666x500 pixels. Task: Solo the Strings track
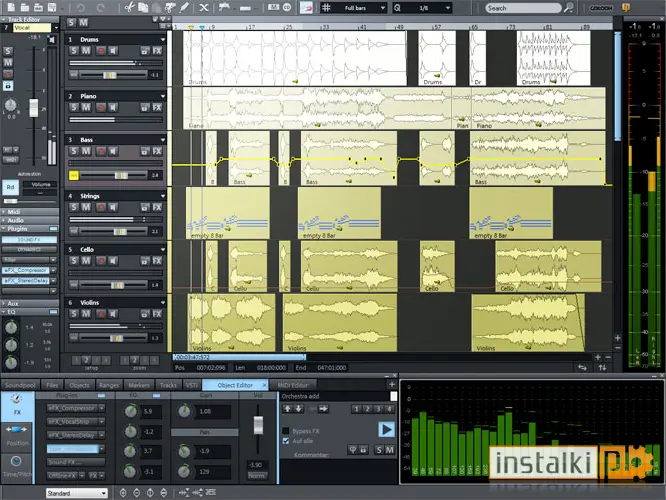pos(74,207)
